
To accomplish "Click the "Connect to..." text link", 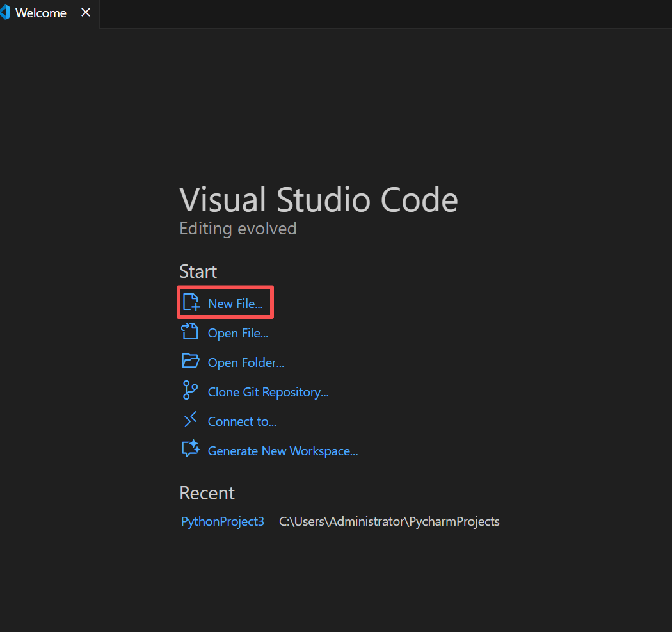I will pyautogui.click(x=242, y=421).
